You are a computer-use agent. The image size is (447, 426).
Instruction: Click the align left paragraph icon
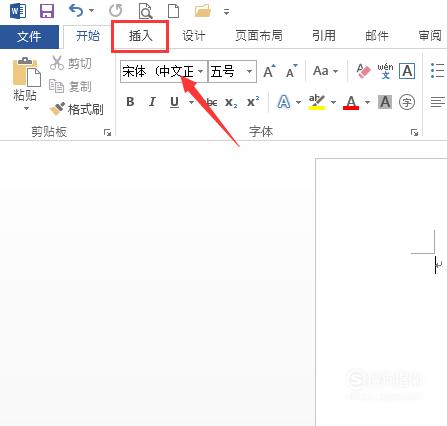437,102
